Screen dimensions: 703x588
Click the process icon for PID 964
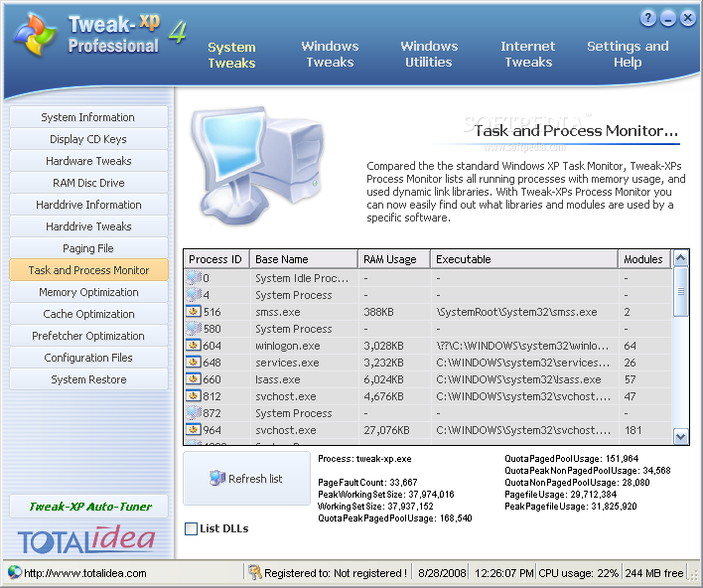pyautogui.click(x=194, y=430)
